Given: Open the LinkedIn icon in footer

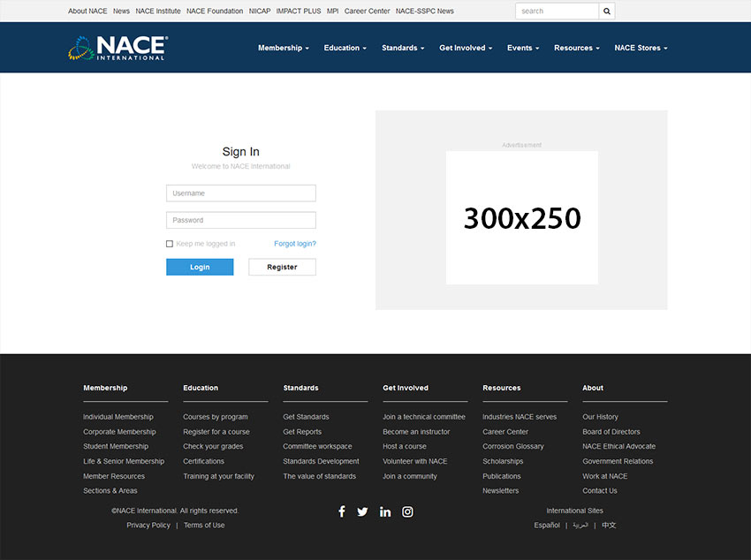Looking at the screenshot, I should (x=385, y=511).
